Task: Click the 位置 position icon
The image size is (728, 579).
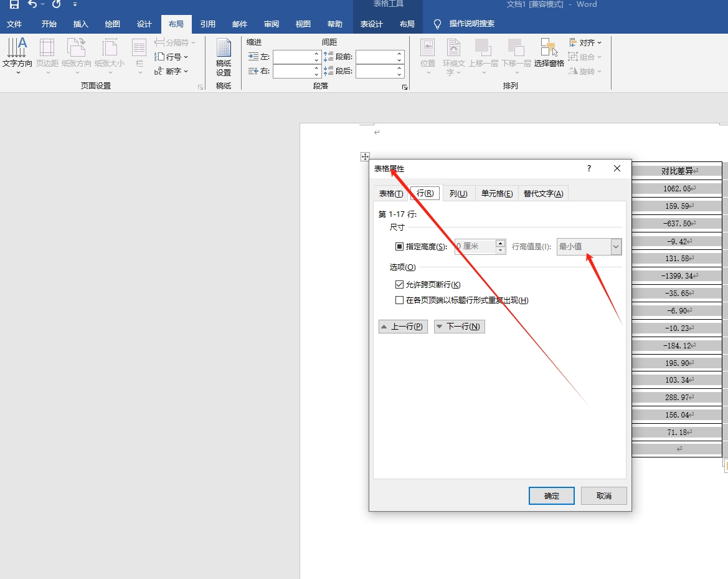Action: coord(428,56)
